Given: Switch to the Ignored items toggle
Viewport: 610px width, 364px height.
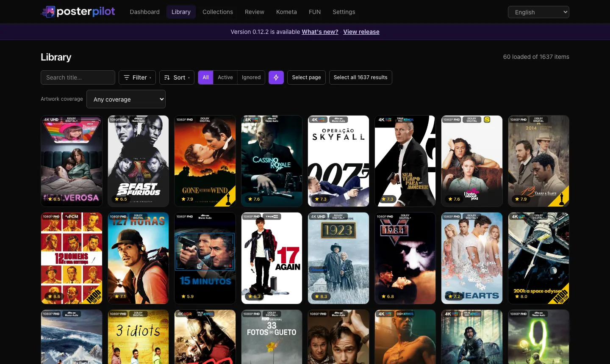Looking at the screenshot, I should [x=251, y=77].
